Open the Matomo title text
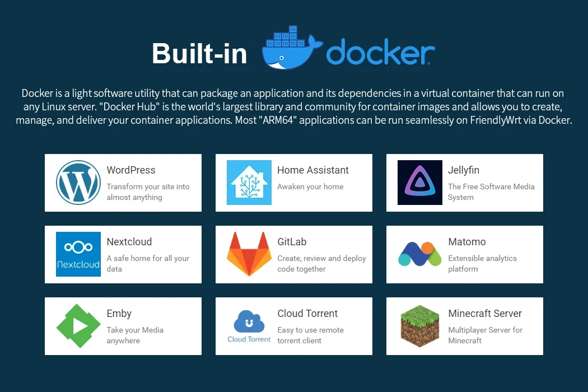 coord(466,242)
